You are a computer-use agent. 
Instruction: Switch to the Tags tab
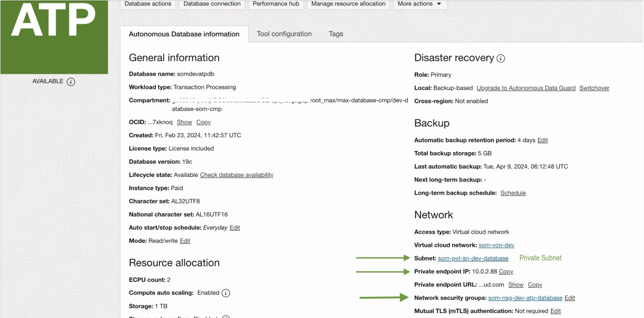pyautogui.click(x=336, y=34)
